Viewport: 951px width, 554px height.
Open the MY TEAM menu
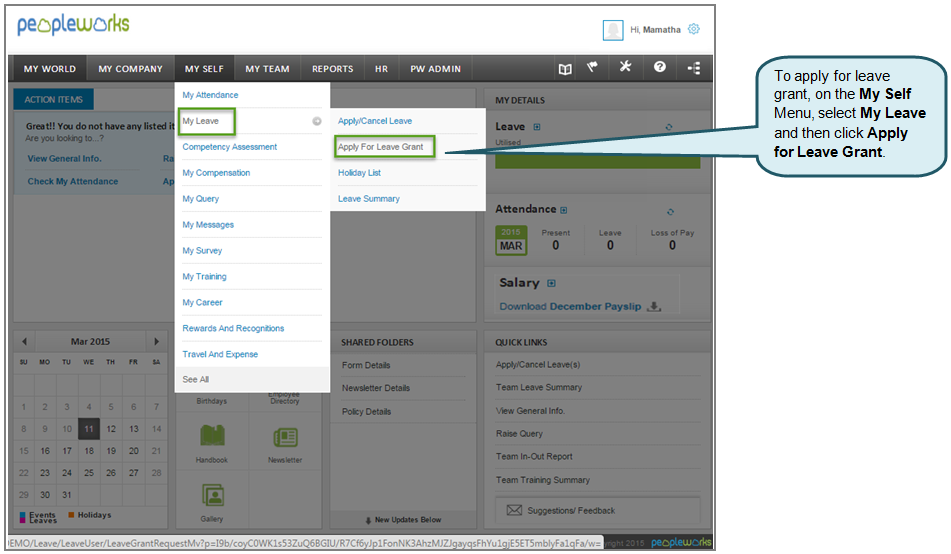click(x=267, y=69)
